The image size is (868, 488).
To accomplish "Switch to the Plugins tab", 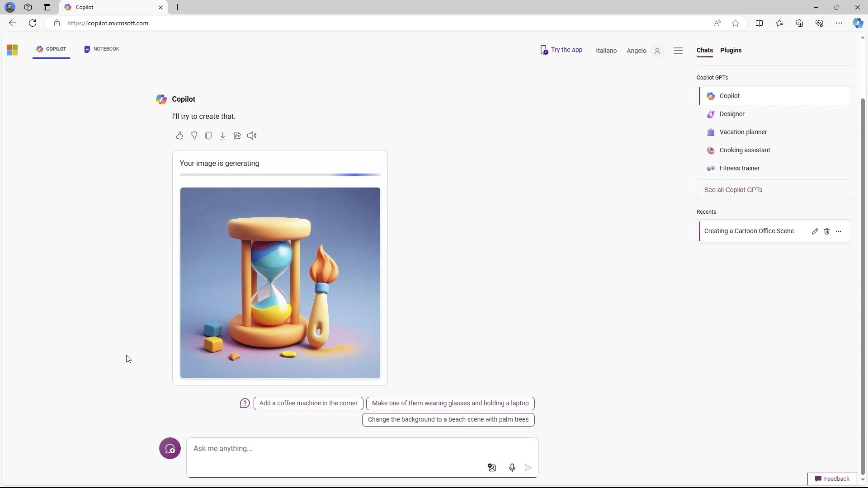I will [x=731, y=50].
